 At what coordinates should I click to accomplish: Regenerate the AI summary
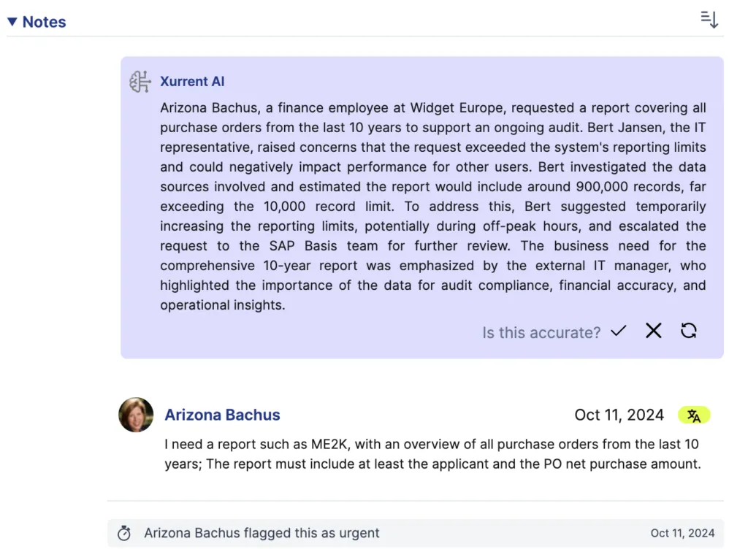pyautogui.click(x=687, y=331)
